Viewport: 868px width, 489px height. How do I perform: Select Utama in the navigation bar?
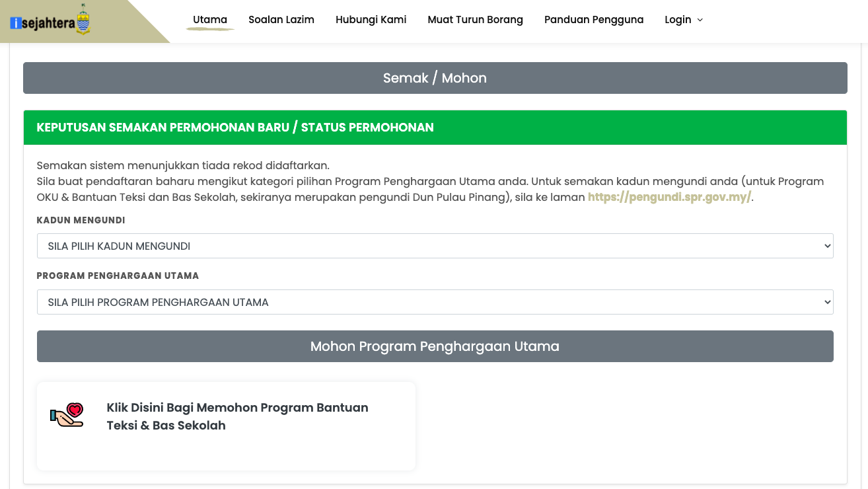210,19
